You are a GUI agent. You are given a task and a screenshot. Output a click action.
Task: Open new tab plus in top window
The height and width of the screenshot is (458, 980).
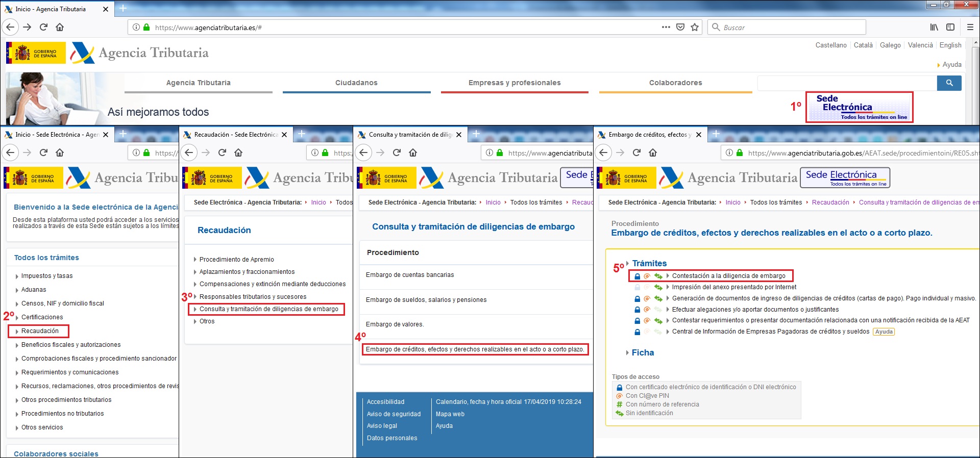123,8
